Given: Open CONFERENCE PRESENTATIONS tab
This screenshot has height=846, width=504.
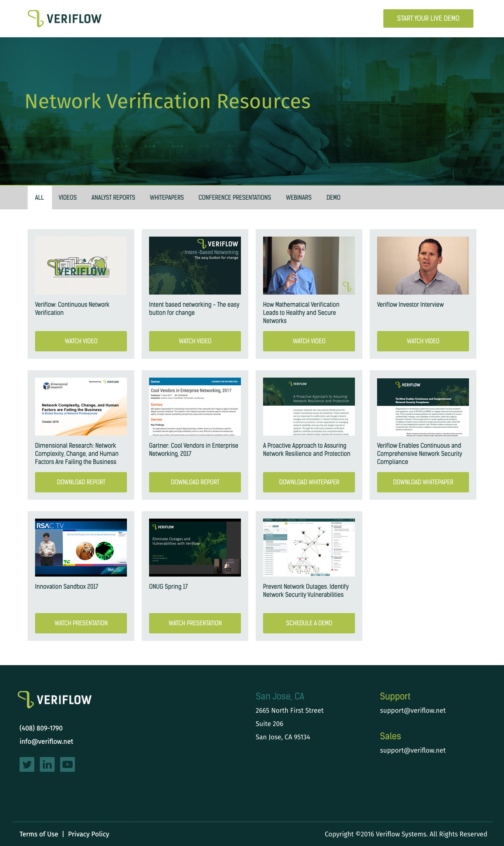Looking at the screenshot, I should (235, 197).
